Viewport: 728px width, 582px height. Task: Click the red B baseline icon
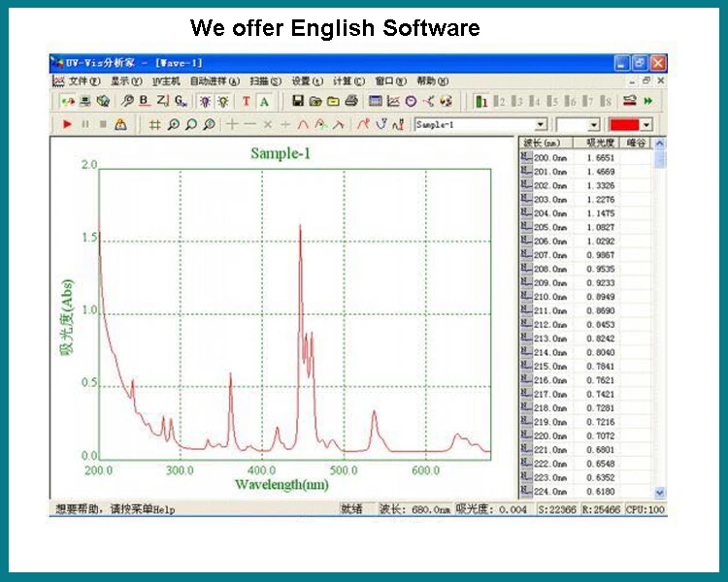coord(145,101)
